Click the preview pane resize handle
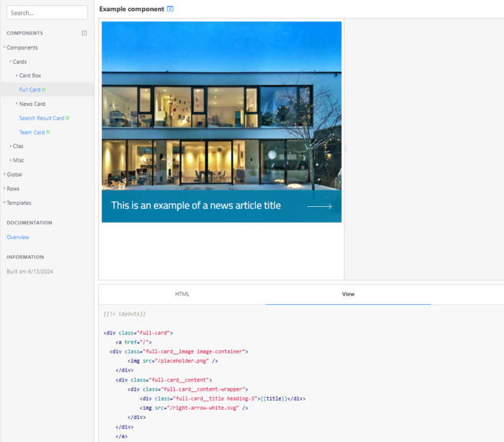The height and width of the screenshot is (442, 504). click(346, 149)
